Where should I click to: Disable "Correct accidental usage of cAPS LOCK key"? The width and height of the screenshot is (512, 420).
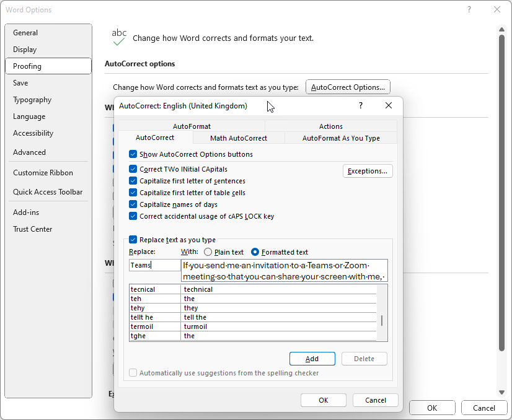(133, 216)
